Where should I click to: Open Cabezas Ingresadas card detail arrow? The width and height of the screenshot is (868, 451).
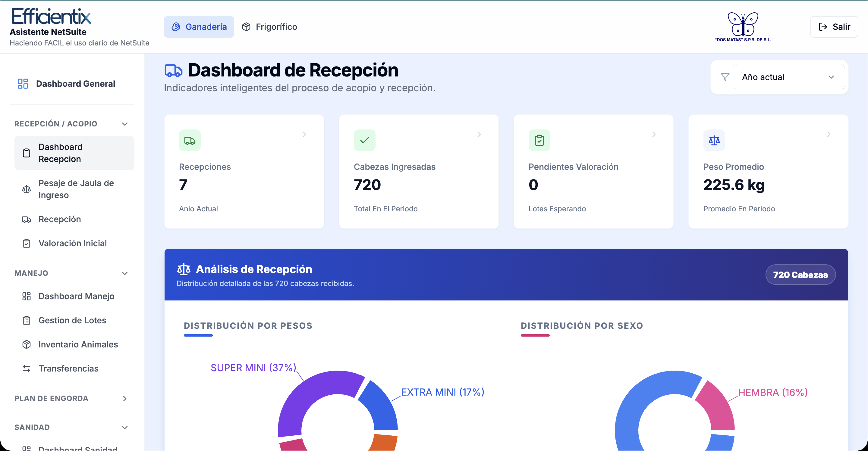pyautogui.click(x=479, y=134)
